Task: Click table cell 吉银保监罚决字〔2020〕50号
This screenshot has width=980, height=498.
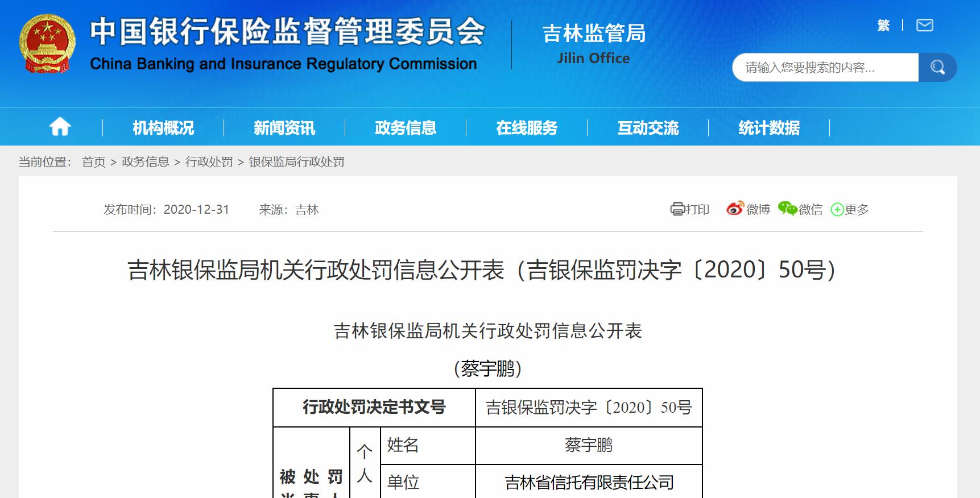Action: click(x=589, y=407)
